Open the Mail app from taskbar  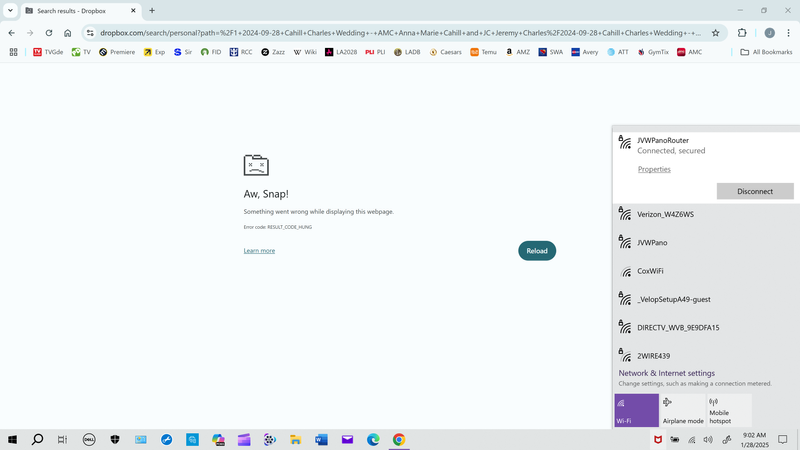point(347,439)
